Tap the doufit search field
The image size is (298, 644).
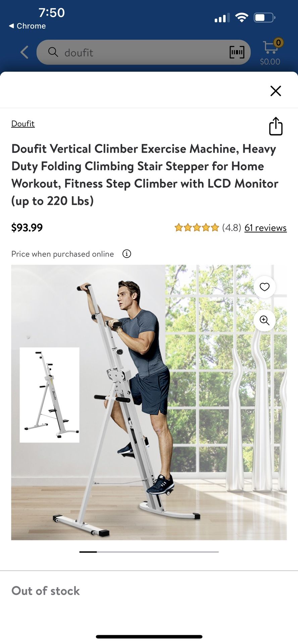143,52
